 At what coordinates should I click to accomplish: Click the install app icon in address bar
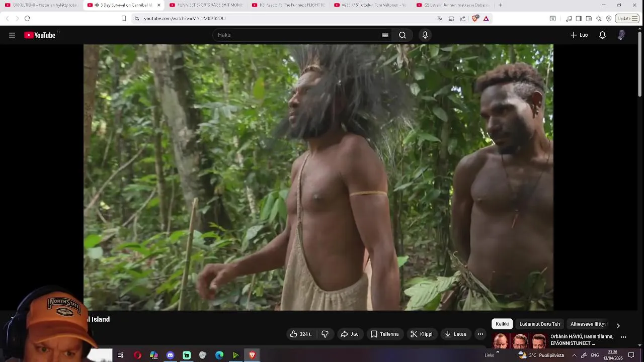click(451, 19)
